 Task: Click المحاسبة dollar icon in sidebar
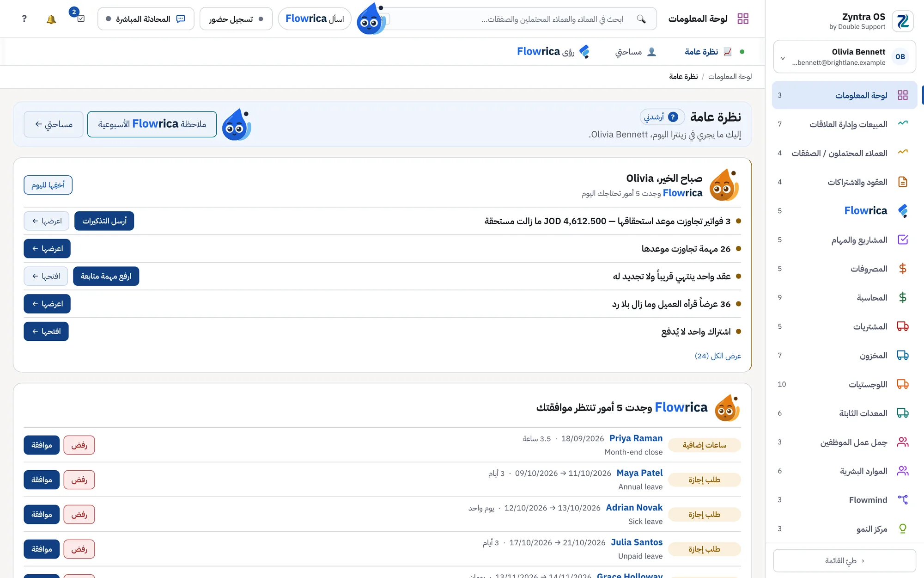tap(903, 298)
